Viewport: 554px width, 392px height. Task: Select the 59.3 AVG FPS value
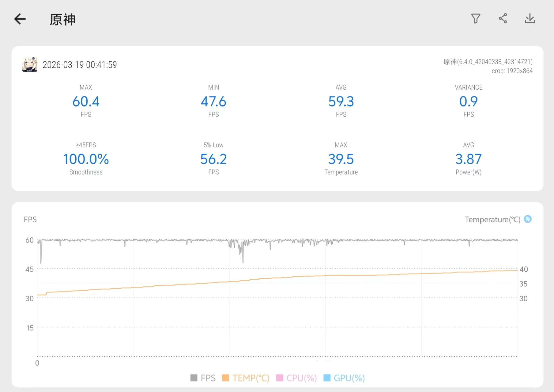(341, 101)
